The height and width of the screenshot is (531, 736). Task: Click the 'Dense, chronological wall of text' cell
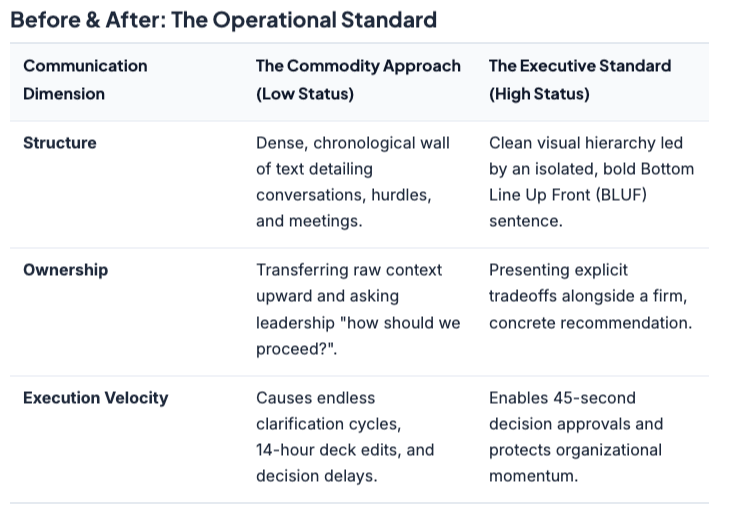353,182
